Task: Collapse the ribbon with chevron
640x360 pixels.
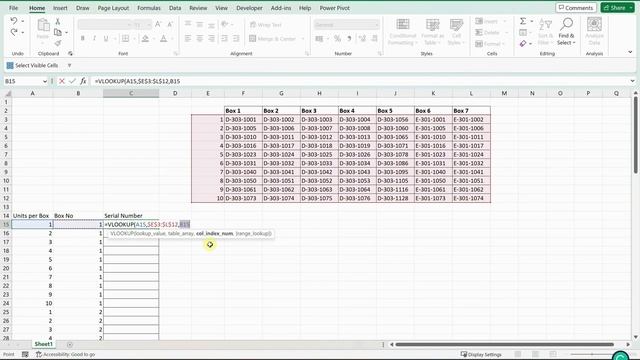Action: pos(630,52)
